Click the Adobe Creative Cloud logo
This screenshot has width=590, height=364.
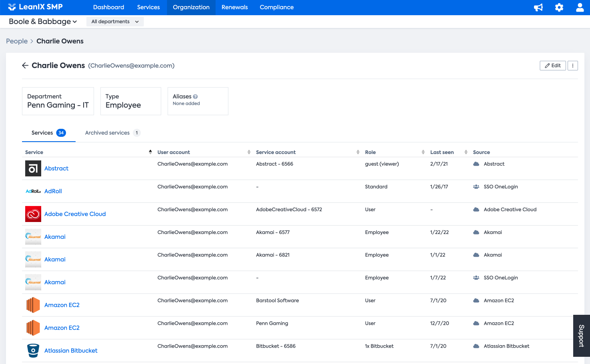(33, 214)
